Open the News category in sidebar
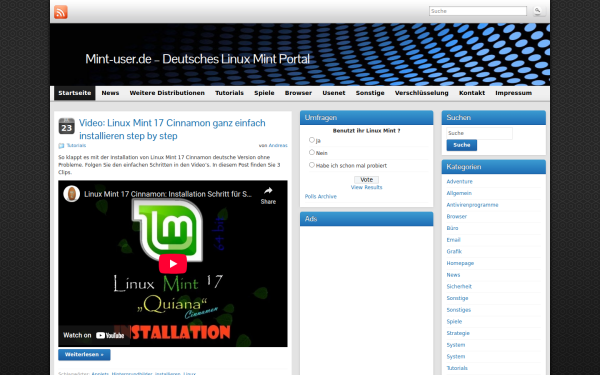The width and height of the screenshot is (600, 375). tap(453, 275)
